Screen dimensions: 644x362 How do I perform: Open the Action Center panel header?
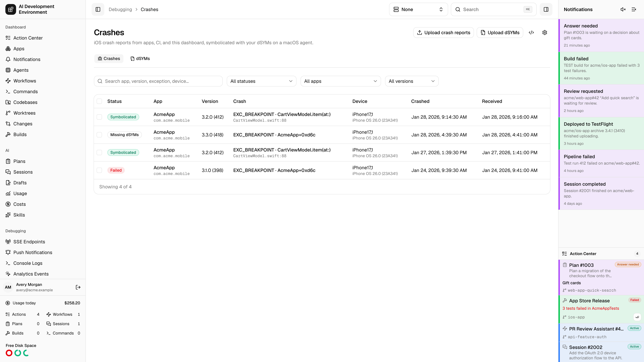(601, 254)
